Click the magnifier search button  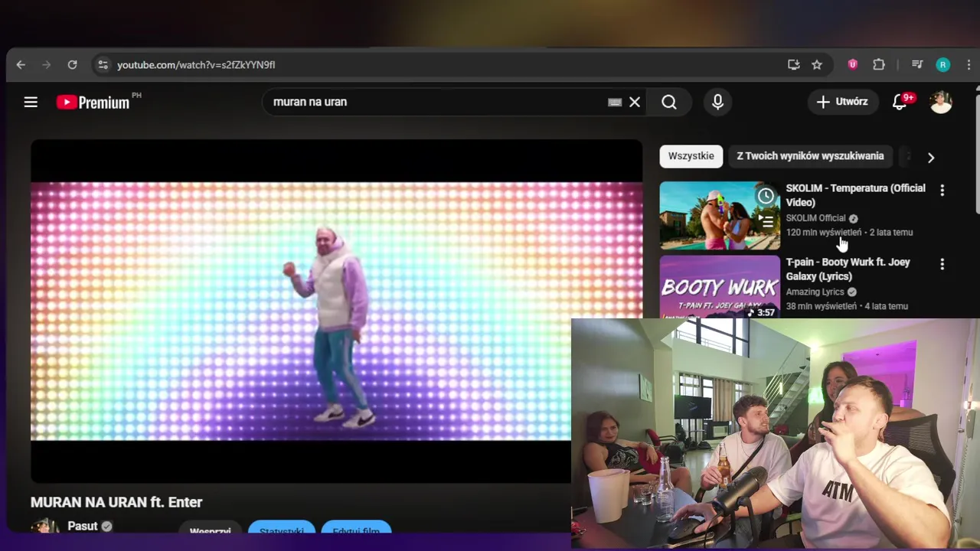pyautogui.click(x=669, y=102)
